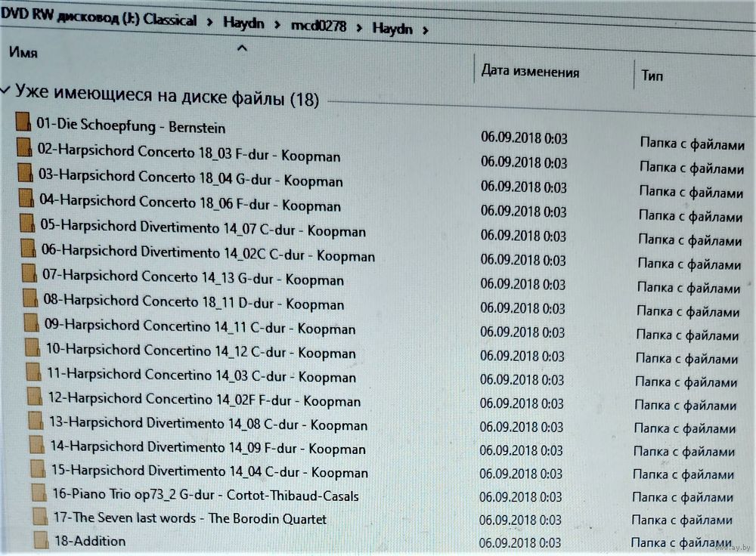756x556 pixels.
Task: Click folder icon of 09-Harpsichord Concertino 14_11
Action: (x=31, y=323)
